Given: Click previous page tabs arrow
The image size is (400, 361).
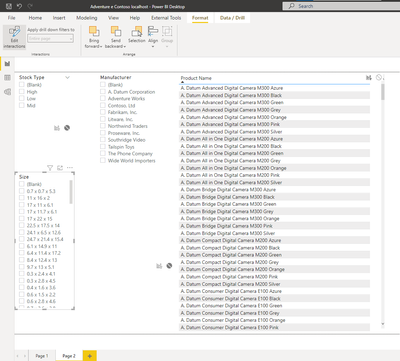Looking at the screenshot, I should 18,356.
